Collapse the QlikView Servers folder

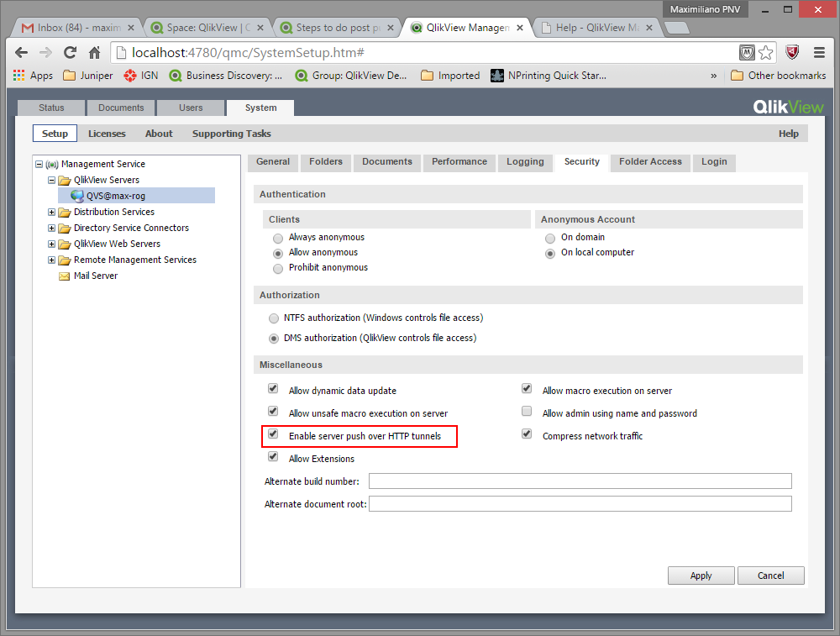point(51,181)
